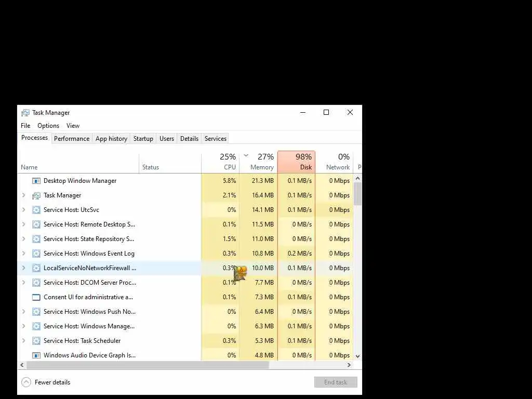532x399 pixels.
Task: Expand Service Host: Task Scheduler group
Action: click(x=23, y=341)
